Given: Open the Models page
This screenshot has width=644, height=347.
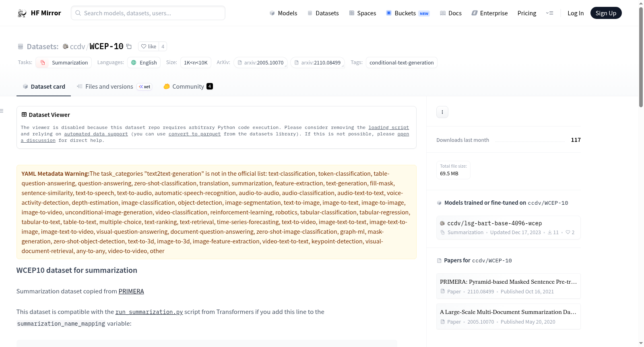Looking at the screenshot, I should click(283, 13).
